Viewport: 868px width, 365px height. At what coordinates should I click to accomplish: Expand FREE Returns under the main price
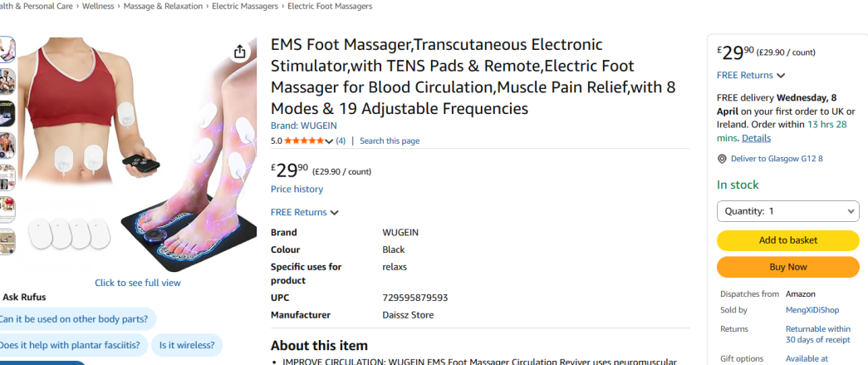click(304, 212)
